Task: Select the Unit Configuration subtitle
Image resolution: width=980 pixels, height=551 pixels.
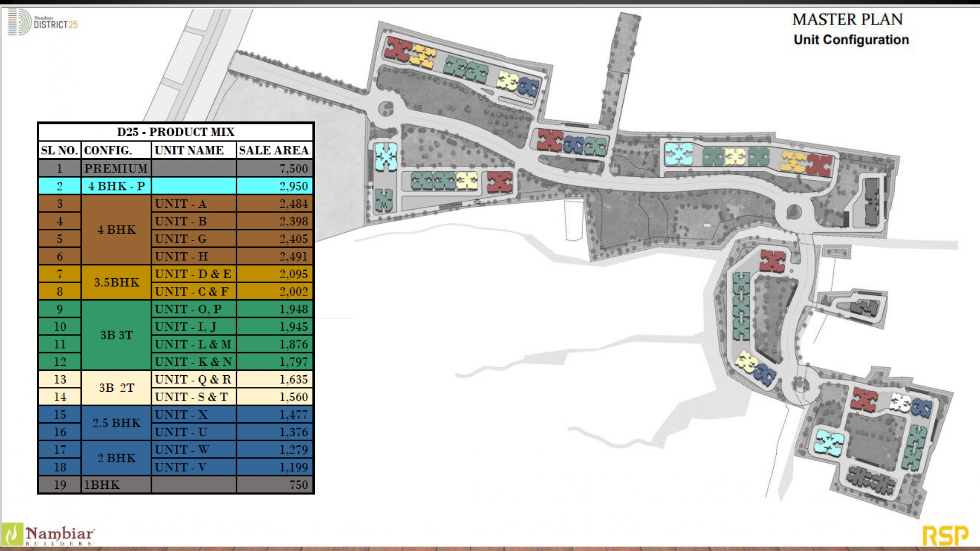Action: (x=851, y=40)
